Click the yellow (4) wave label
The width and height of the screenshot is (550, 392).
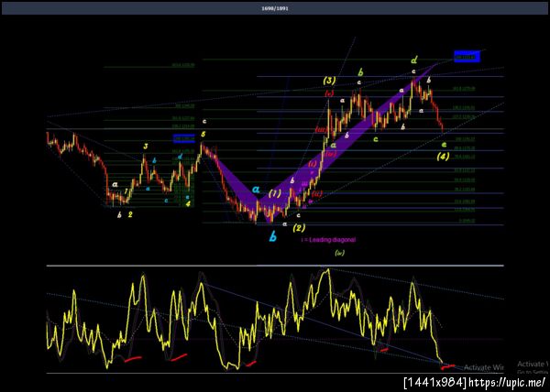point(443,157)
